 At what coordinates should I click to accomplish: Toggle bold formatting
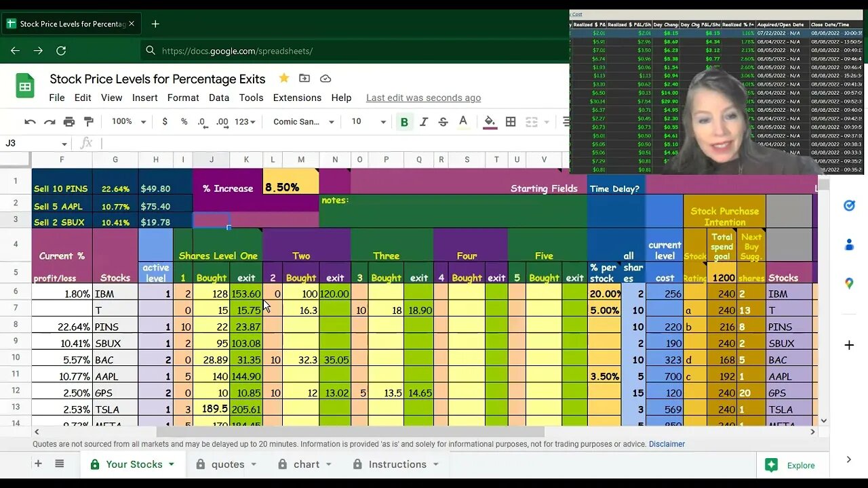404,122
